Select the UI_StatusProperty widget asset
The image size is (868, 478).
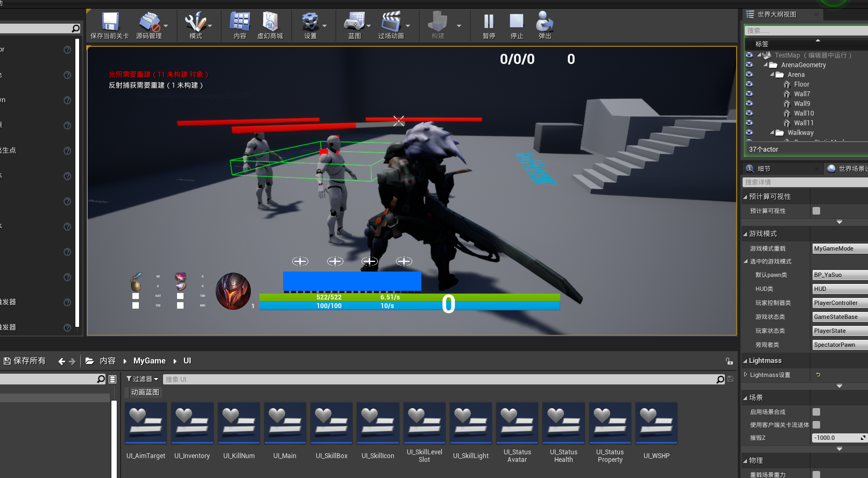click(610, 423)
